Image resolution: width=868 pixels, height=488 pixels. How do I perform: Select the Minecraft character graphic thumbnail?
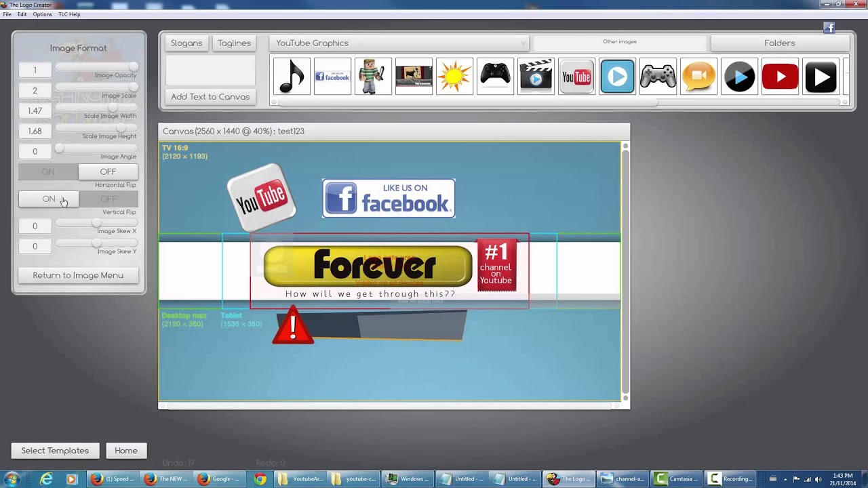[x=373, y=76]
